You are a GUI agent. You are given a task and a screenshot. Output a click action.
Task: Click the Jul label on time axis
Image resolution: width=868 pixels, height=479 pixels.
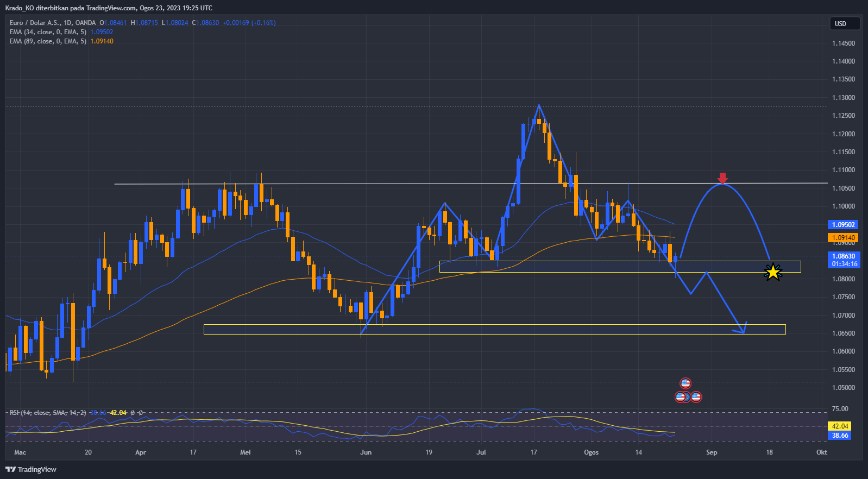(x=481, y=452)
